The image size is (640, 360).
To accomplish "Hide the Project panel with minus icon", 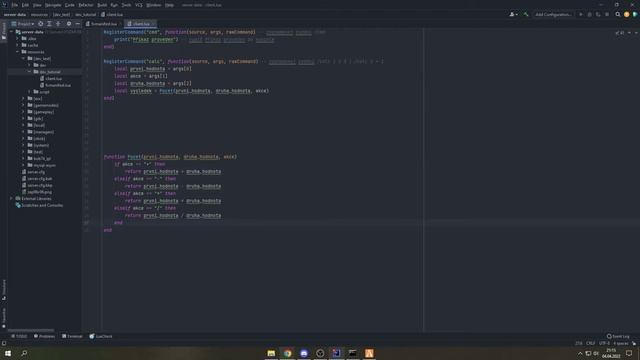I will coord(78,24).
